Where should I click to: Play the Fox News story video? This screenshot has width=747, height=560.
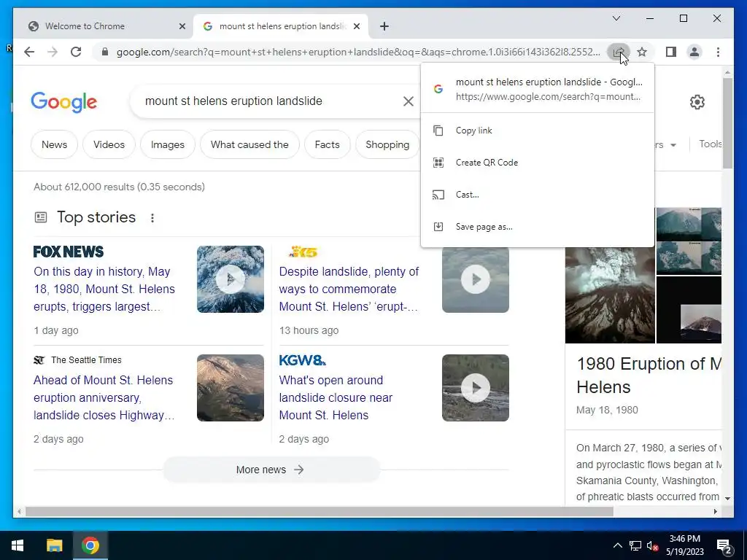230,279
